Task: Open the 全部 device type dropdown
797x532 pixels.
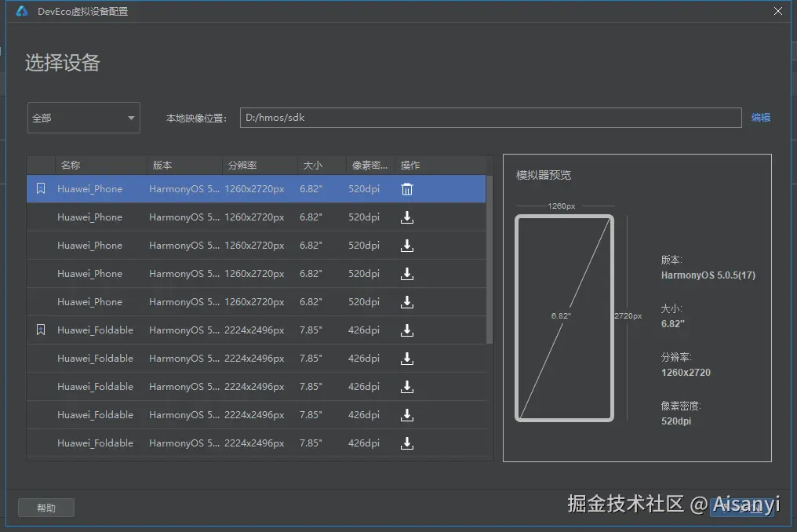Action: coord(84,118)
